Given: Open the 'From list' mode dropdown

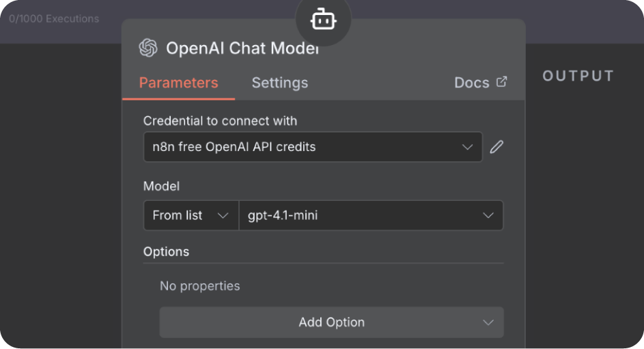Looking at the screenshot, I should (x=191, y=215).
